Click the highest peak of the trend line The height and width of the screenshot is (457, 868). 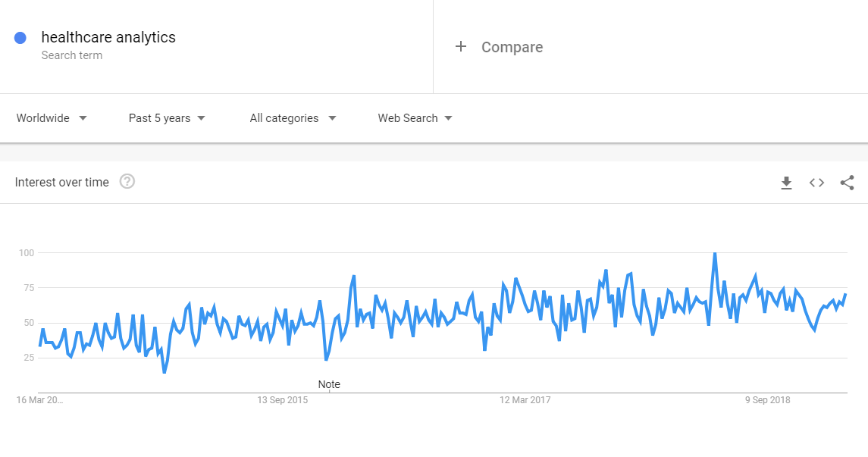coord(715,254)
